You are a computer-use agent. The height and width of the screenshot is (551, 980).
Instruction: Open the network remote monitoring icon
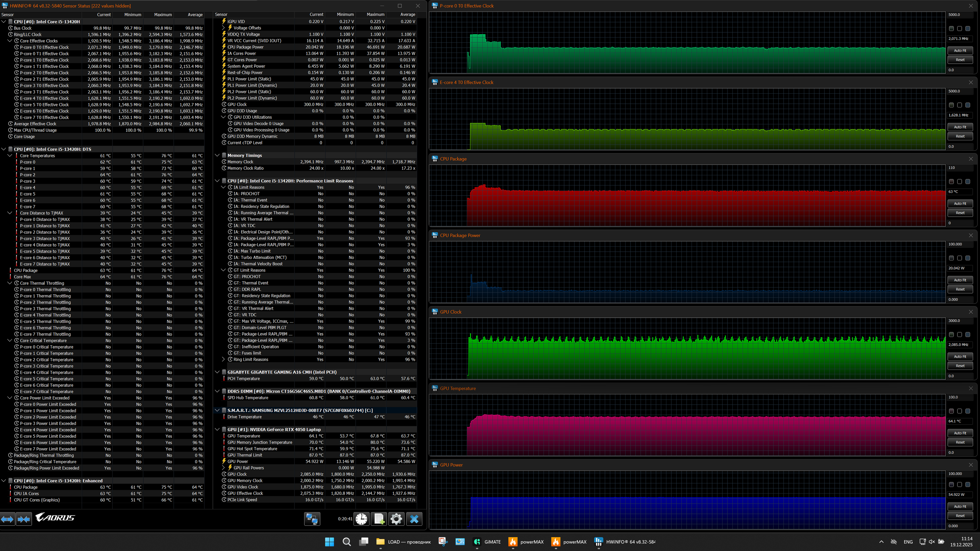click(x=312, y=519)
